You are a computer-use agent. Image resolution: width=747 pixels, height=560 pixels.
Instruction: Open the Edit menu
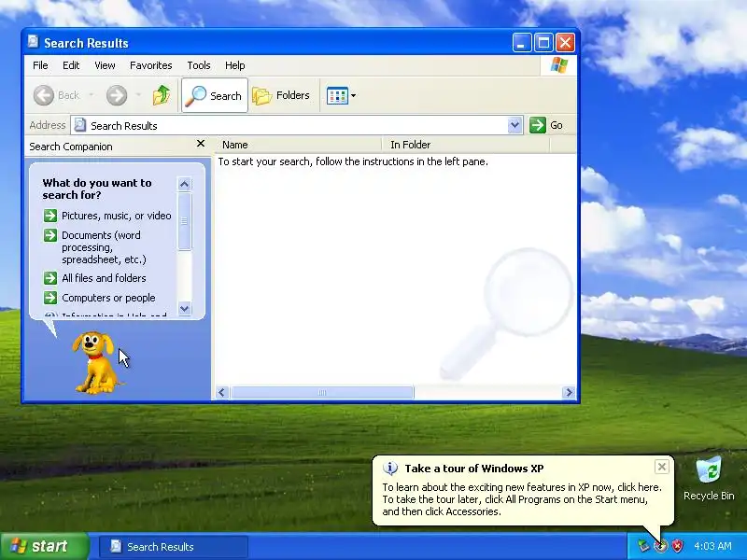pos(71,65)
